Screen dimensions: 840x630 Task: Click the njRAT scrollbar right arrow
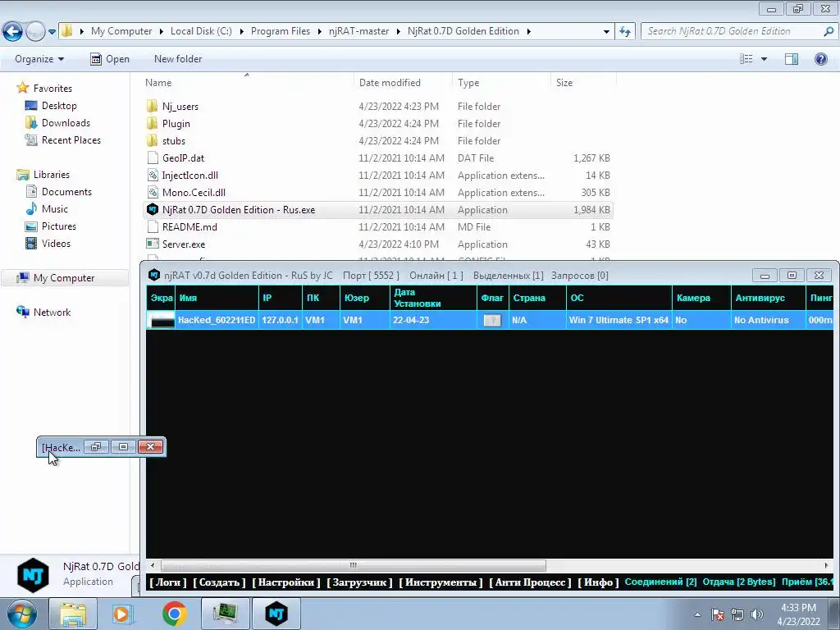pyautogui.click(x=826, y=565)
